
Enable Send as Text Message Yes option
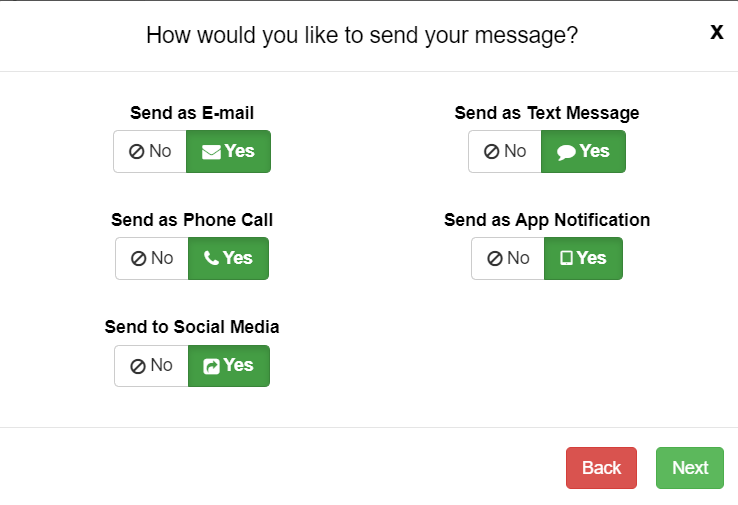click(583, 152)
